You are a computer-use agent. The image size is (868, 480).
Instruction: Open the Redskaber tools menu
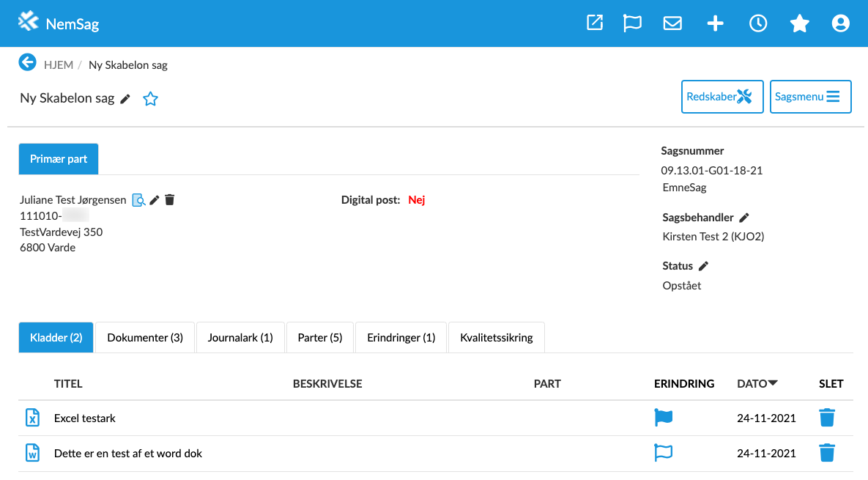click(722, 97)
